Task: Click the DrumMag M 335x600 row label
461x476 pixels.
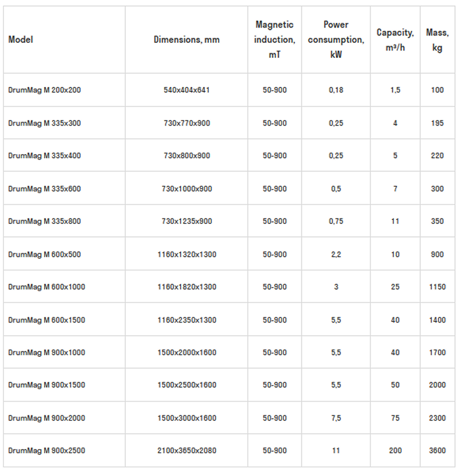Action: 44,189
